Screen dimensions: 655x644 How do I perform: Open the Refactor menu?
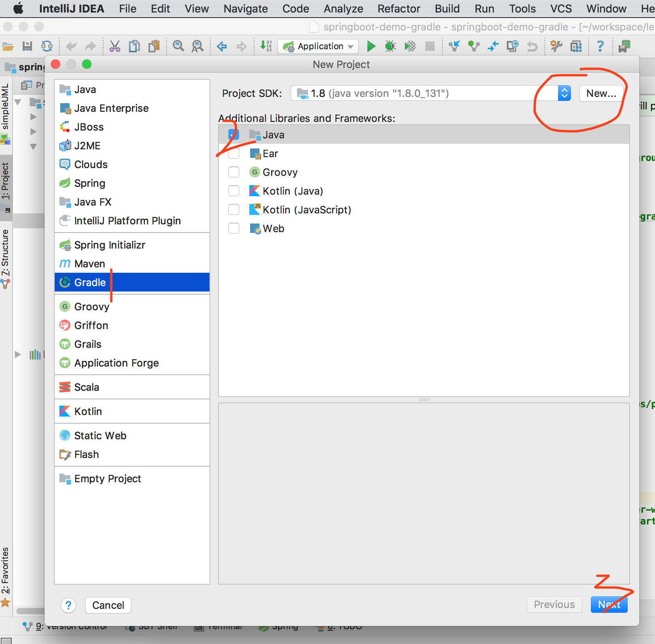point(399,9)
